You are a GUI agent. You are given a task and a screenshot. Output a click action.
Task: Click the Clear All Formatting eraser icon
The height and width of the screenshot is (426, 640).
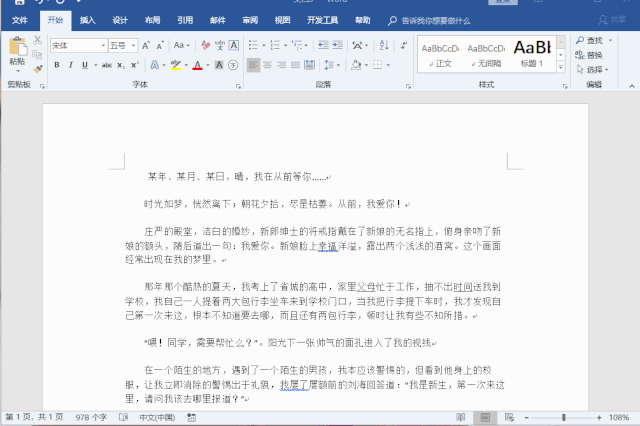[206, 45]
